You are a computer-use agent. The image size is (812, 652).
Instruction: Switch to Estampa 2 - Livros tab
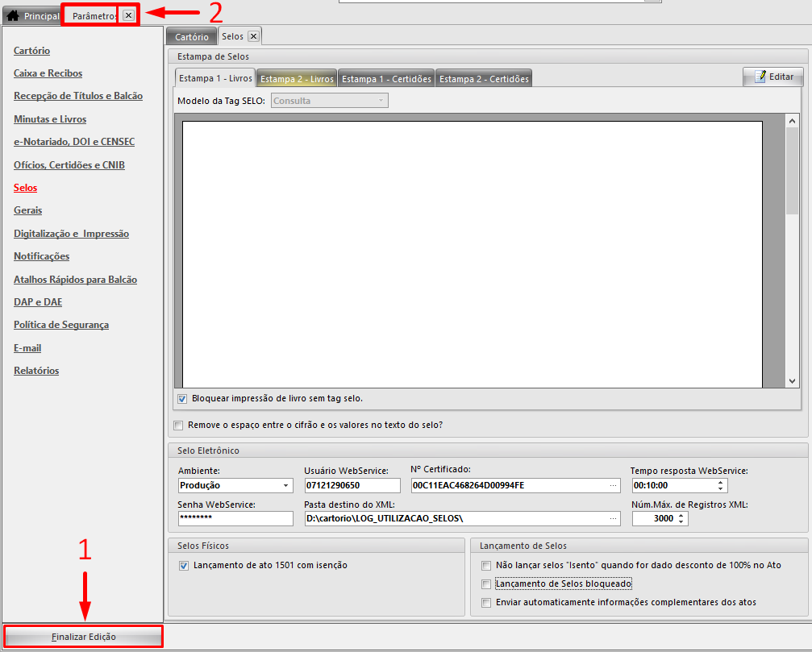pyautogui.click(x=297, y=79)
